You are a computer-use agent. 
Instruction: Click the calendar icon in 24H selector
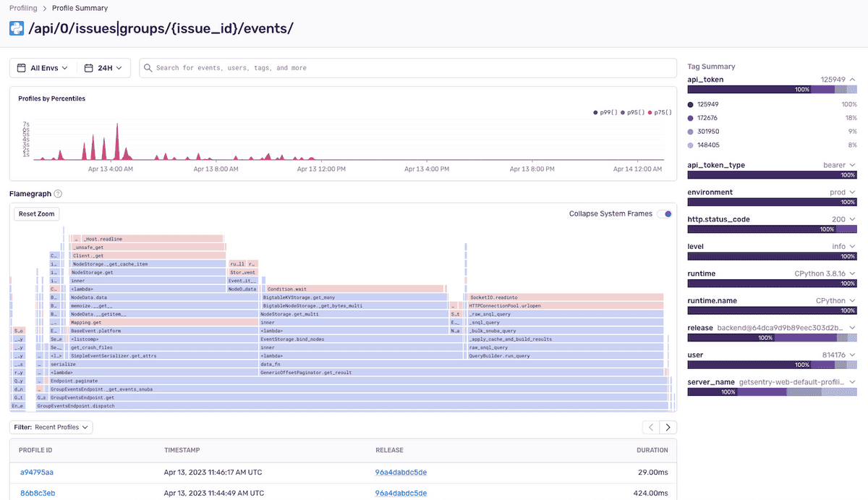pyautogui.click(x=89, y=68)
